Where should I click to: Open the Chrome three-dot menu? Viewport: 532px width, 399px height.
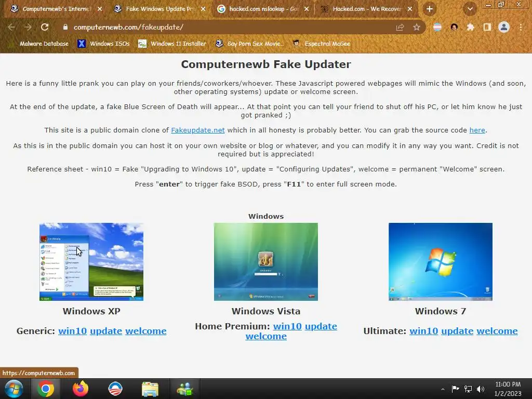[521, 27]
